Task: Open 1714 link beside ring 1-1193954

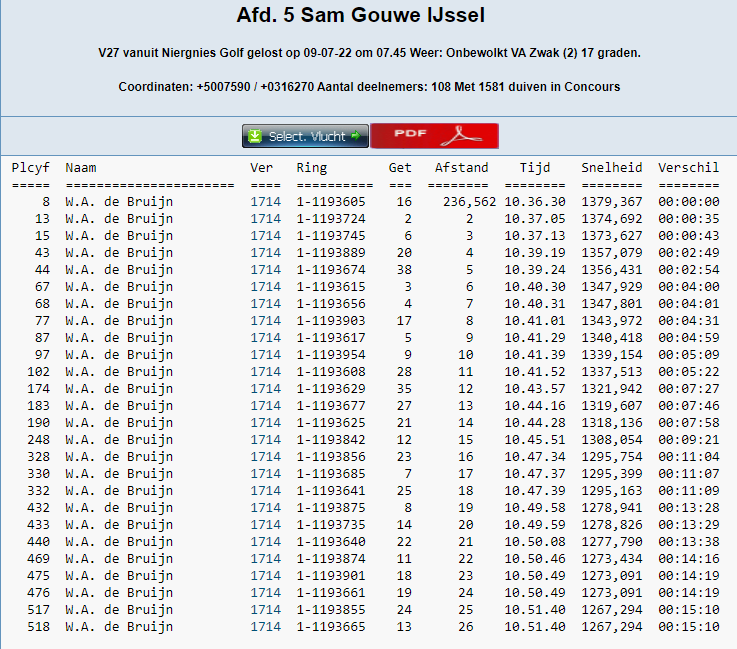Action: [x=265, y=355]
